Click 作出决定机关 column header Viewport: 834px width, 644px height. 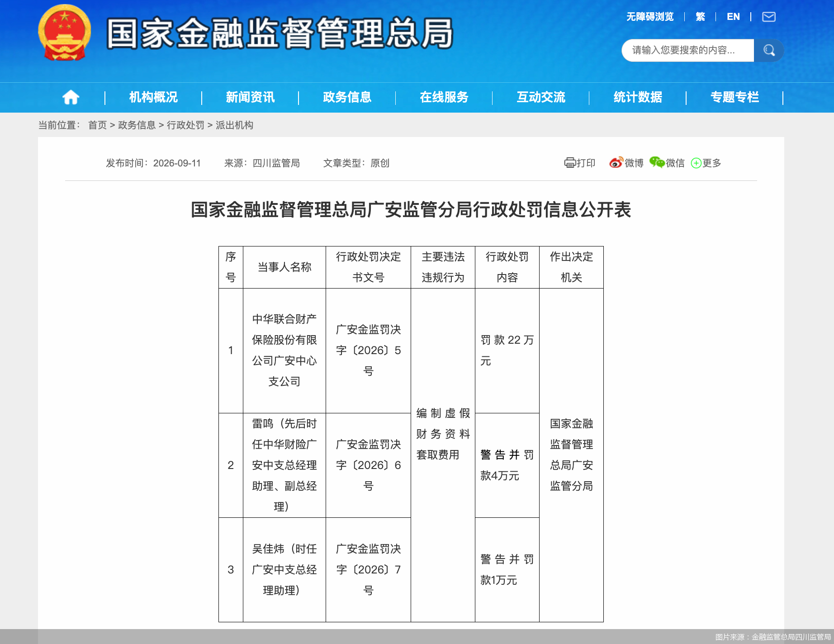tap(571, 267)
